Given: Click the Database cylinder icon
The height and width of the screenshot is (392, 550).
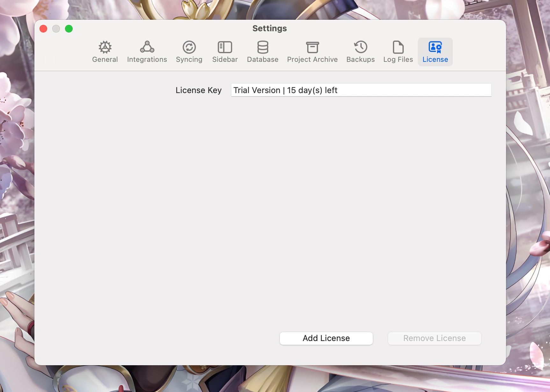Looking at the screenshot, I should click(263, 47).
